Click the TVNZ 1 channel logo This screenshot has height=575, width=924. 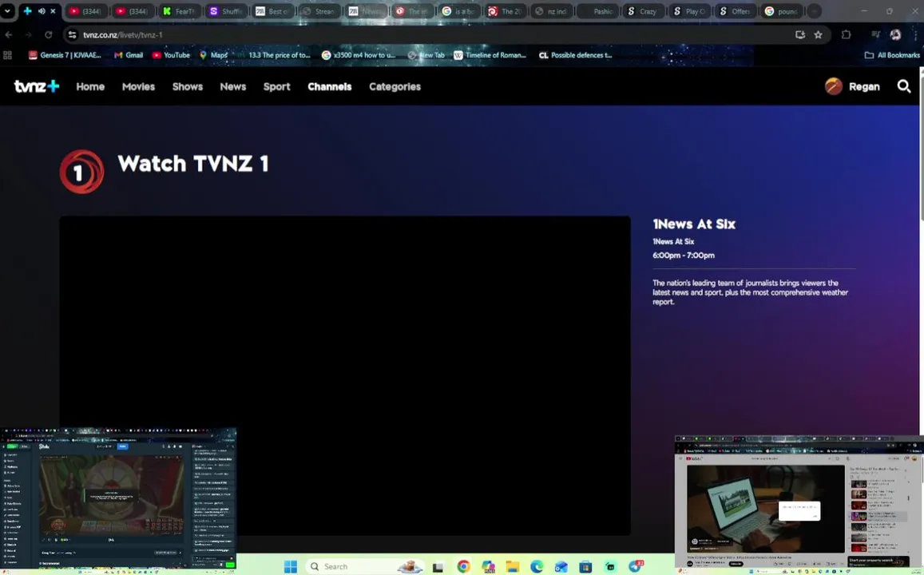pyautogui.click(x=81, y=172)
